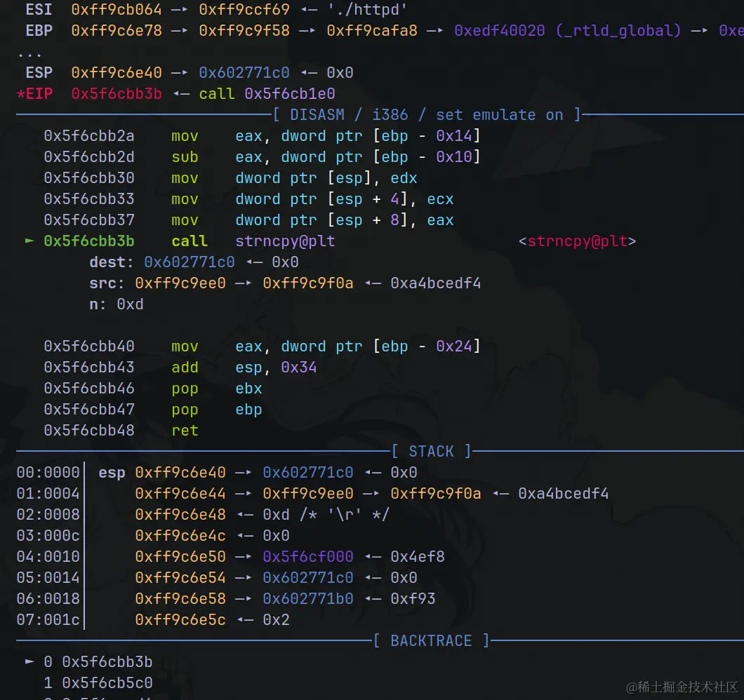Click address 0xedf40020 in the EBP row
The image size is (744, 700).
click(x=500, y=30)
